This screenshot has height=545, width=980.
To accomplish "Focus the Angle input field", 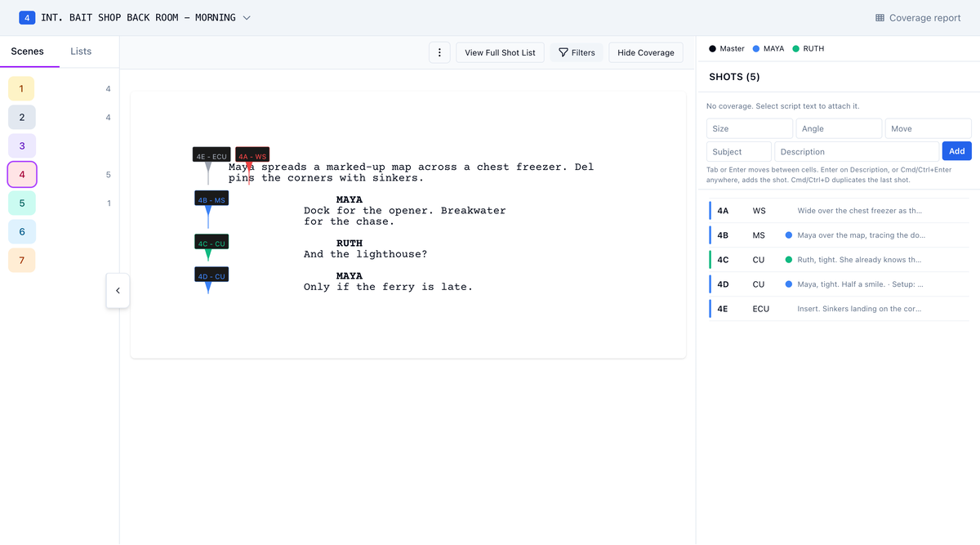I will [x=839, y=128].
